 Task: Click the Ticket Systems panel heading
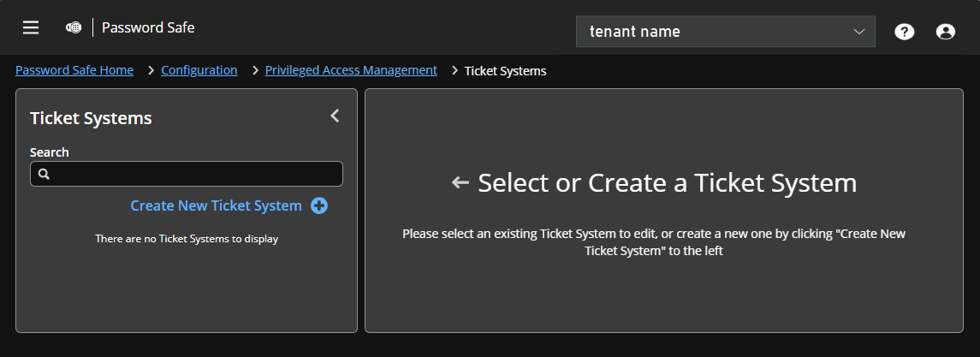point(91,117)
